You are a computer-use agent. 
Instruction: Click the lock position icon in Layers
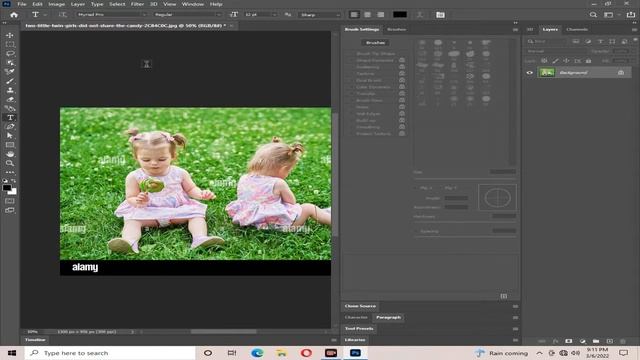[566, 60]
